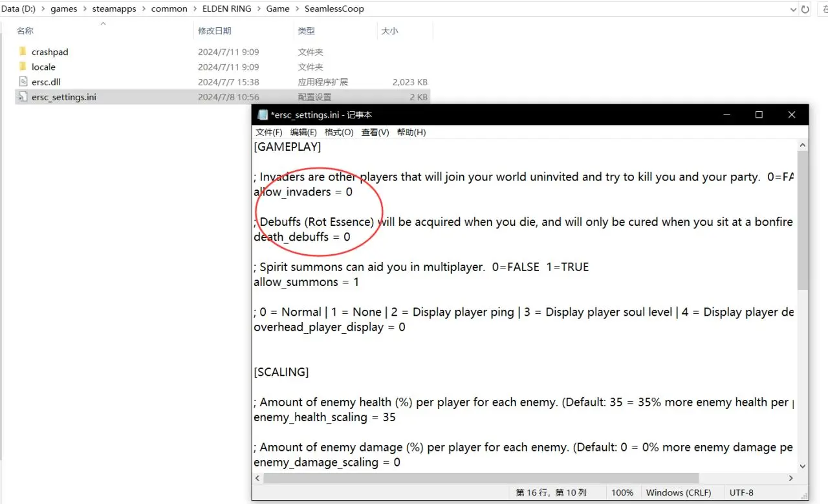The width and height of the screenshot is (828, 504).
Task: Click Notepad horizontal scrollbar right arrow
Action: [790, 478]
